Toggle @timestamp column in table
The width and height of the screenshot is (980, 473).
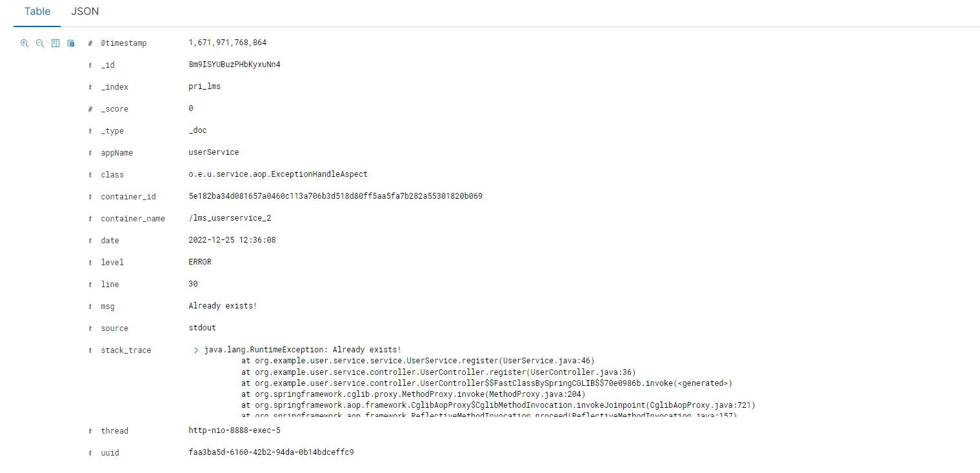[x=55, y=43]
